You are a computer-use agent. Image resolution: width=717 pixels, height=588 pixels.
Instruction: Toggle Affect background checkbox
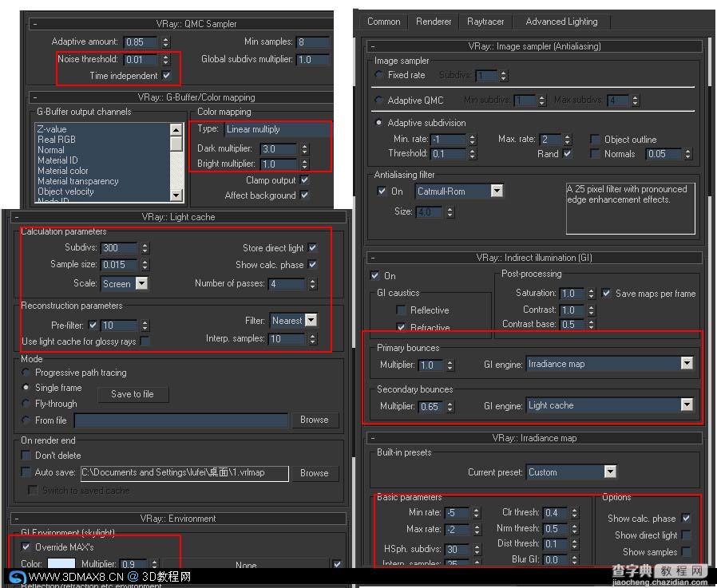304,195
